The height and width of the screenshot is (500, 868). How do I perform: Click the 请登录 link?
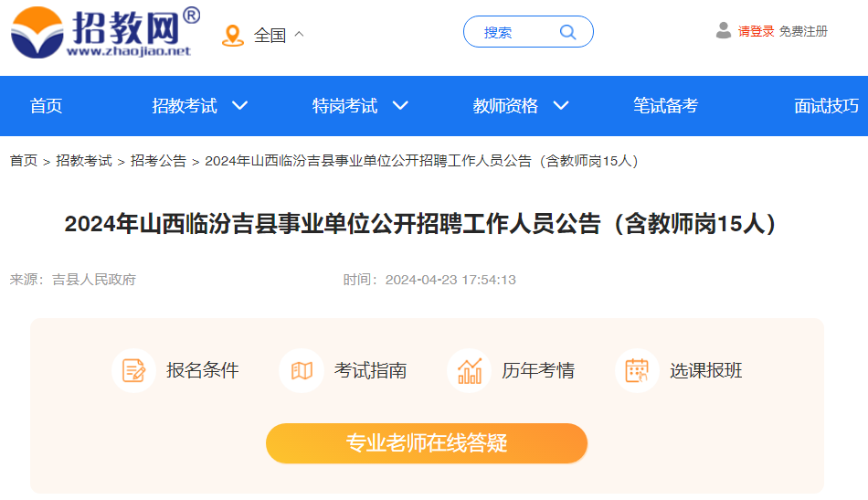click(756, 31)
